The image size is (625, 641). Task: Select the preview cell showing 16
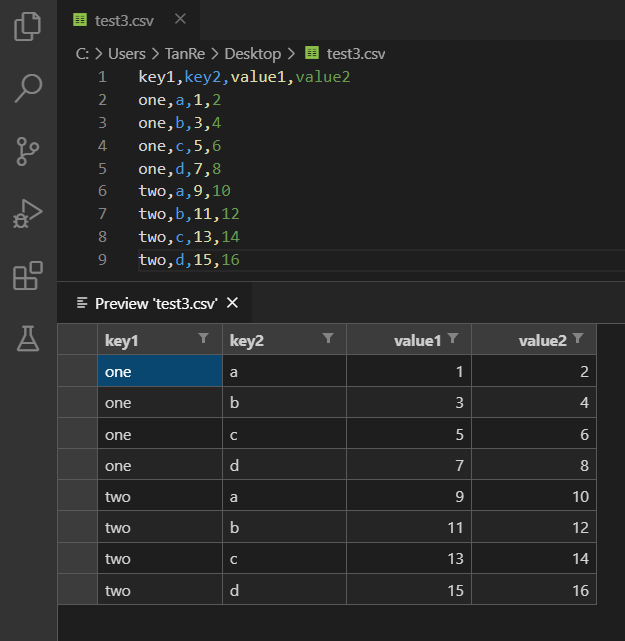pos(534,589)
